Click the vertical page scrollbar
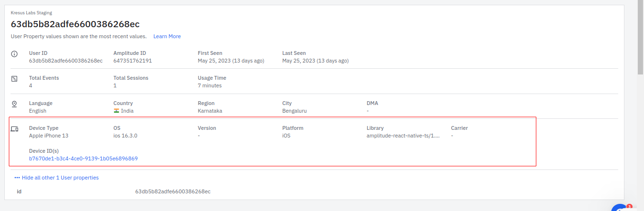The image size is (644, 211). [x=640, y=38]
